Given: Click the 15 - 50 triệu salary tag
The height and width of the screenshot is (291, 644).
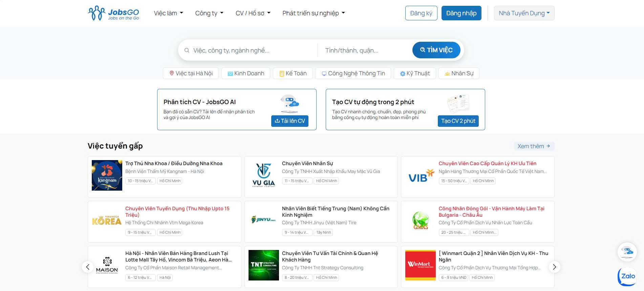Looking at the screenshot, I should click(454, 181).
